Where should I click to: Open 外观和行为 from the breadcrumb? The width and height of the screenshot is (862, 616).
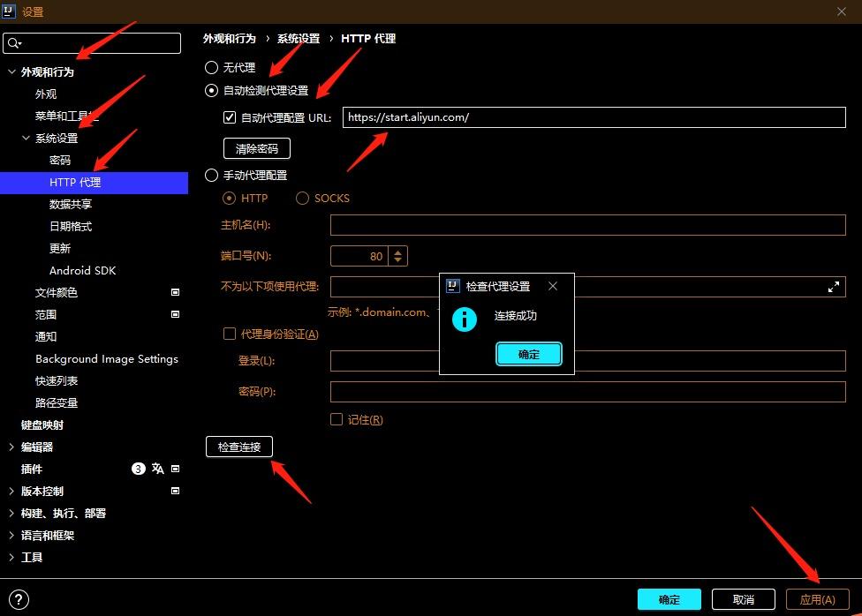coord(228,38)
